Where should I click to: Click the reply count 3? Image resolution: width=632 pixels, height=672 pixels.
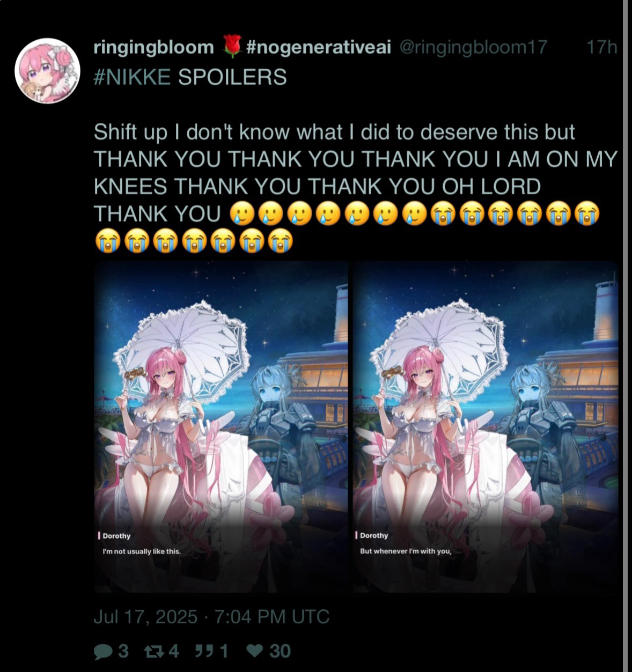click(x=123, y=652)
